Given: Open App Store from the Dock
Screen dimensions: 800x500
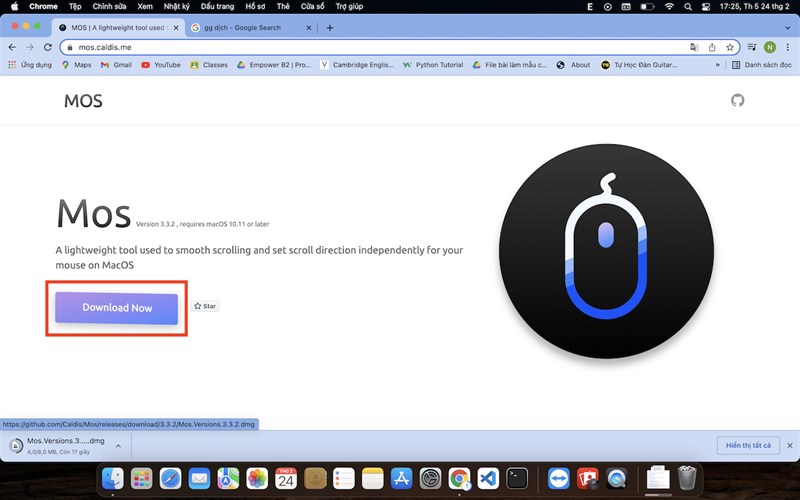Looking at the screenshot, I should click(x=402, y=479).
